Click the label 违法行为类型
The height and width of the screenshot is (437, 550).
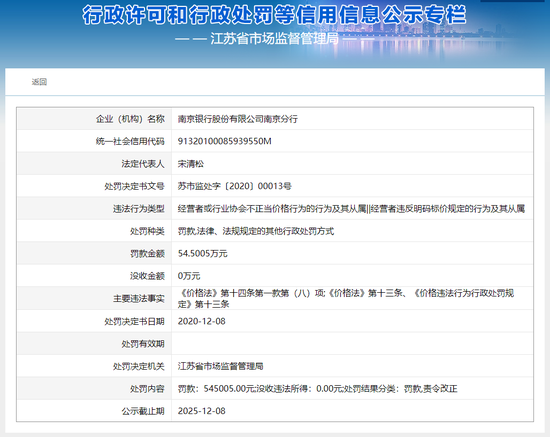click(x=139, y=209)
